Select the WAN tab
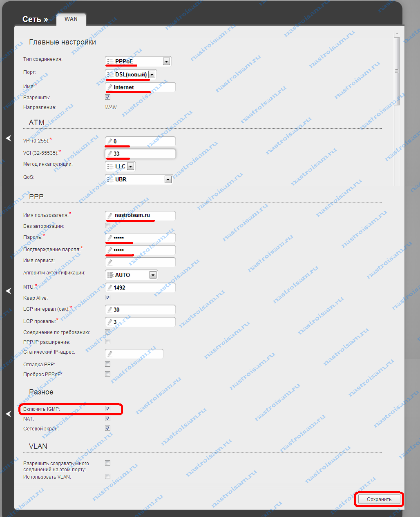Viewport: 420px width, 517px height. [x=71, y=19]
